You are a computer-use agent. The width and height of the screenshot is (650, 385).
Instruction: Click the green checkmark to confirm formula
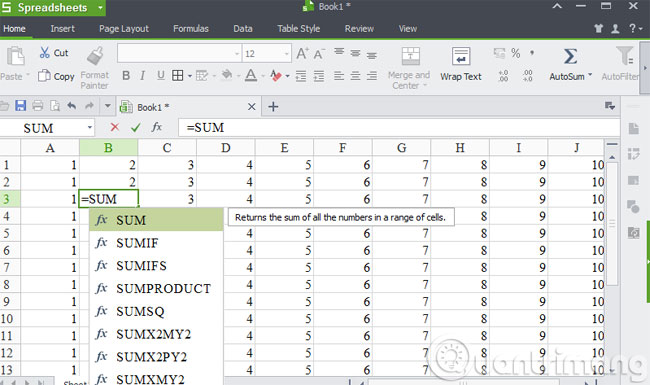click(136, 128)
